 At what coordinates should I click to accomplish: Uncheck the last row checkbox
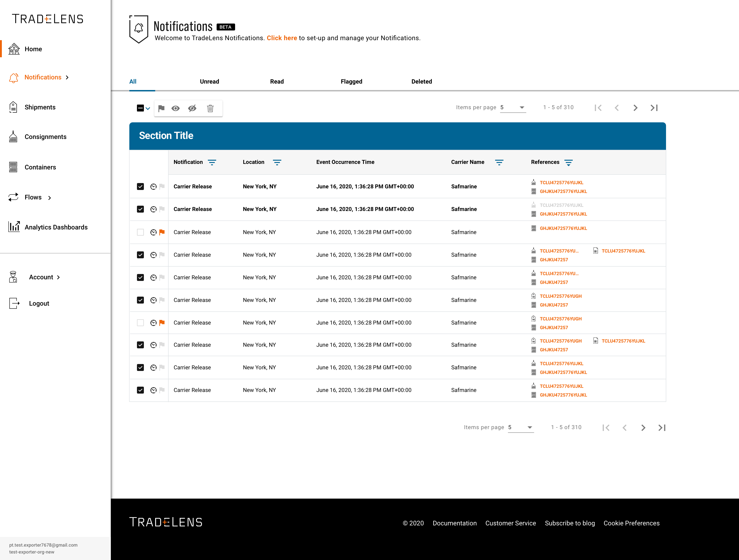point(140,390)
